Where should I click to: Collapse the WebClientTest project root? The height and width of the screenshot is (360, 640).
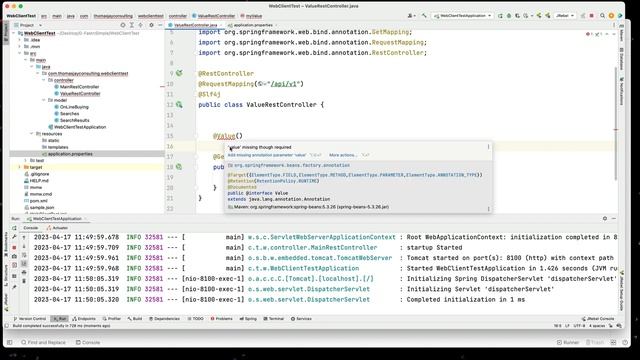(x=14, y=33)
